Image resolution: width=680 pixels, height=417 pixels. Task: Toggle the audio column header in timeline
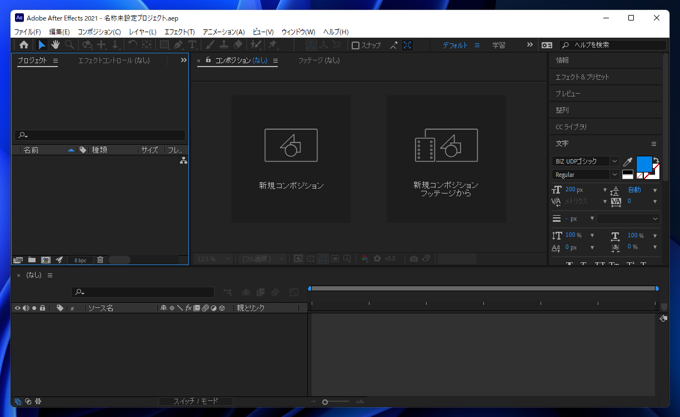pos(26,308)
